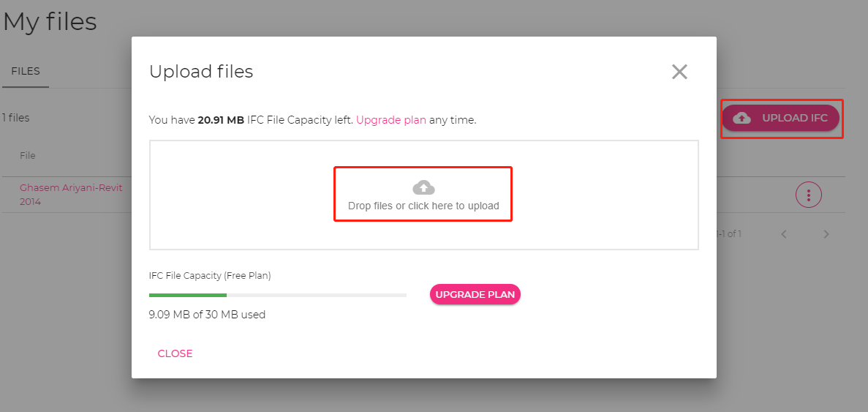Click the cloud icon on Upload IFC button
Viewport: 868px width, 412px height.
741,118
